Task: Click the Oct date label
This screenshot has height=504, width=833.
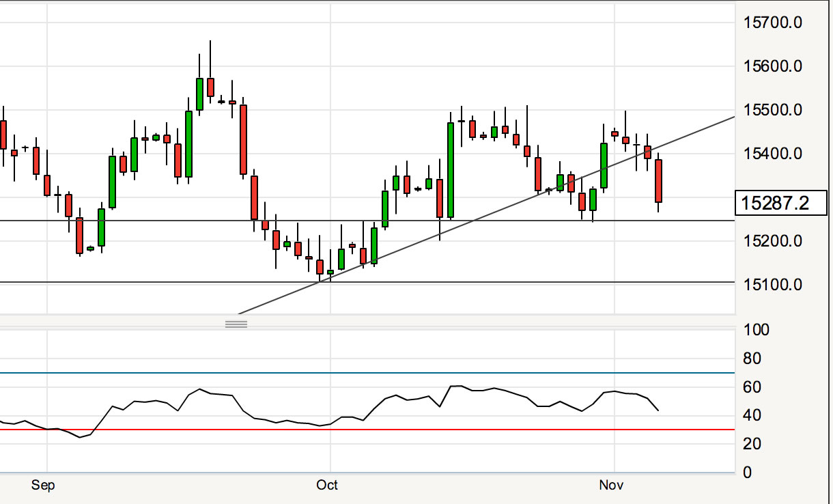Action: pos(327,486)
